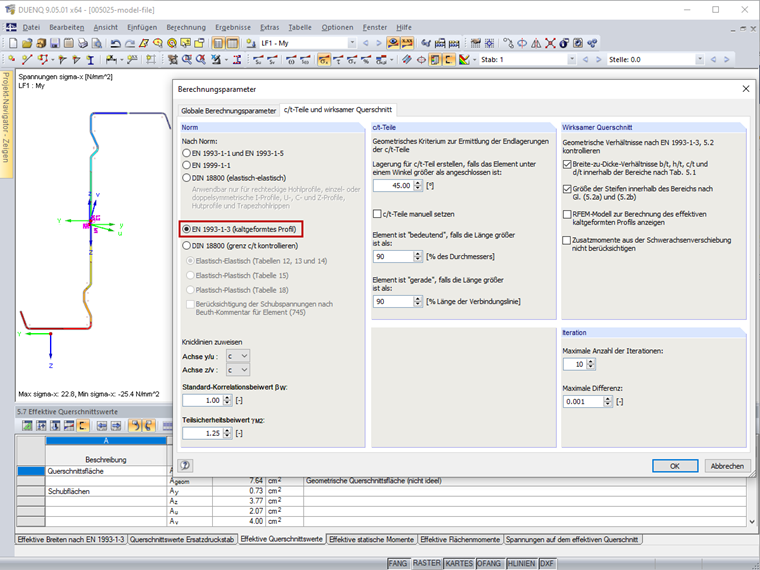
Task: Click the info black ball icon
Action: tap(564, 43)
